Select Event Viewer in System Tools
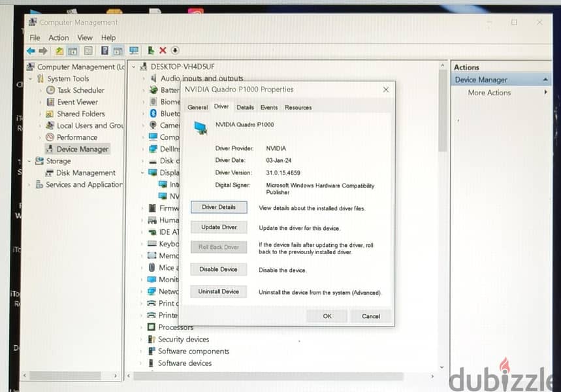 78,102
